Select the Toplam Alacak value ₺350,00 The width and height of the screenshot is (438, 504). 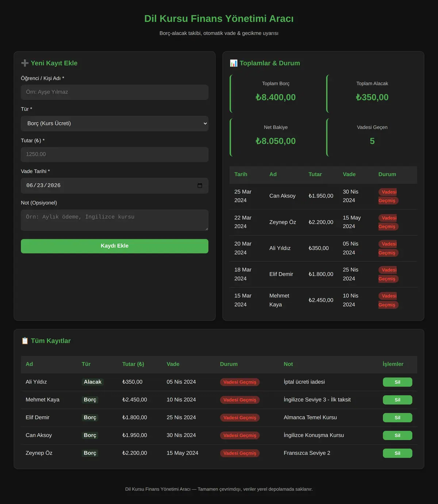click(372, 97)
